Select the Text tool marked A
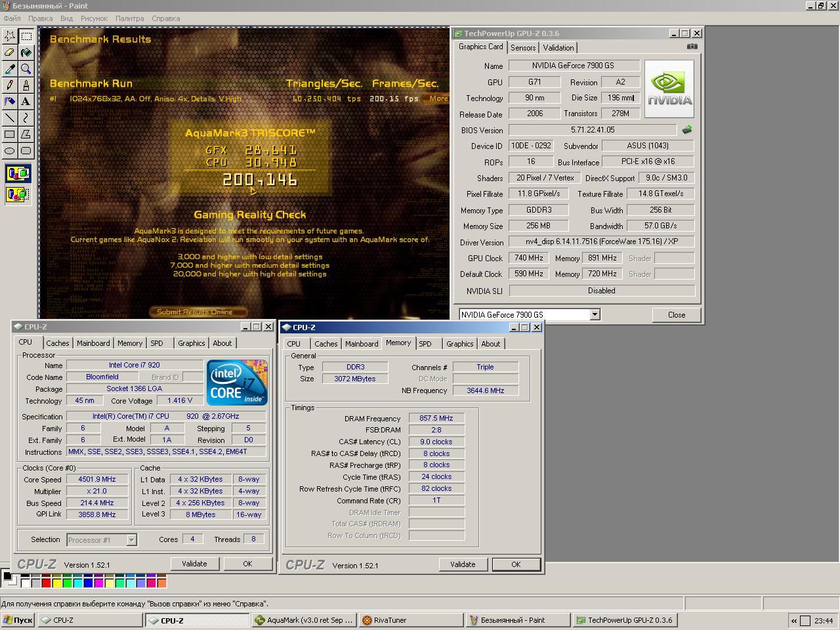This screenshot has width=840, height=630. click(26, 102)
